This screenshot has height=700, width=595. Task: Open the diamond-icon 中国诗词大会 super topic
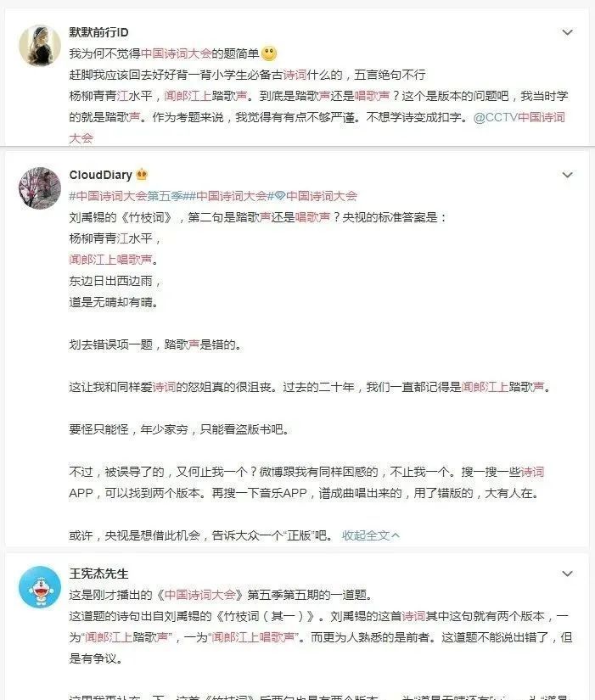click(x=316, y=195)
